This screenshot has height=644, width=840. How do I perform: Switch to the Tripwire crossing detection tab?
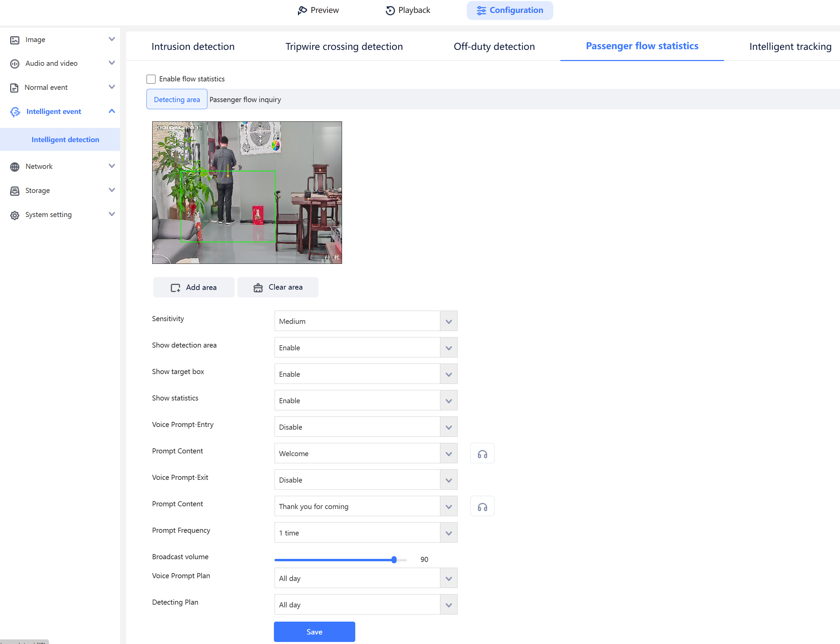[344, 46]
